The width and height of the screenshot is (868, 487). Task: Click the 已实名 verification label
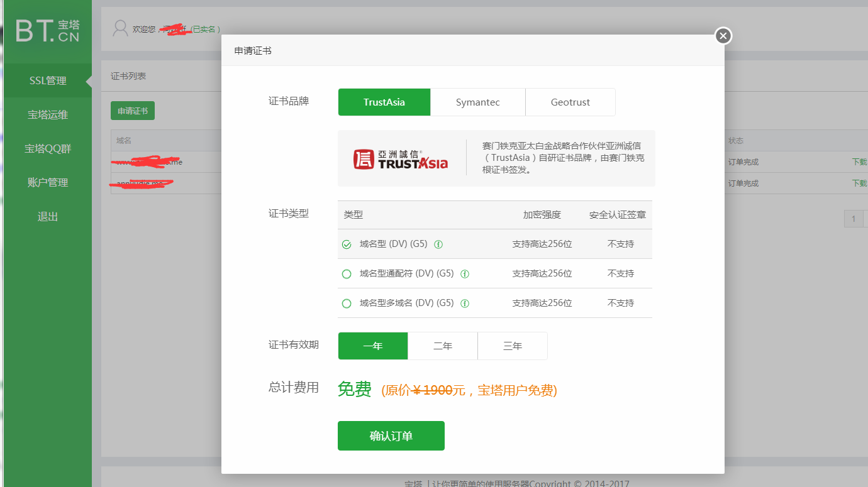[206, 29]
